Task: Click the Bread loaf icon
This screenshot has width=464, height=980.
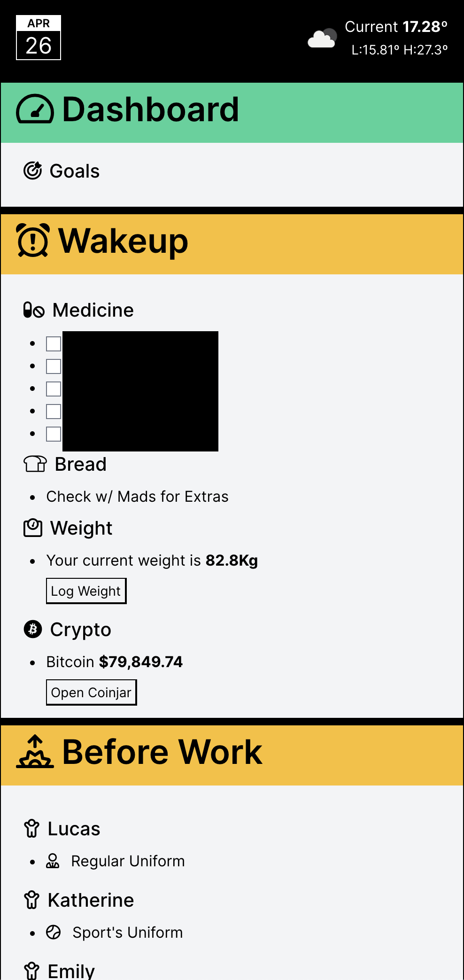Action: pyautogui.click(x=35, y=464)
